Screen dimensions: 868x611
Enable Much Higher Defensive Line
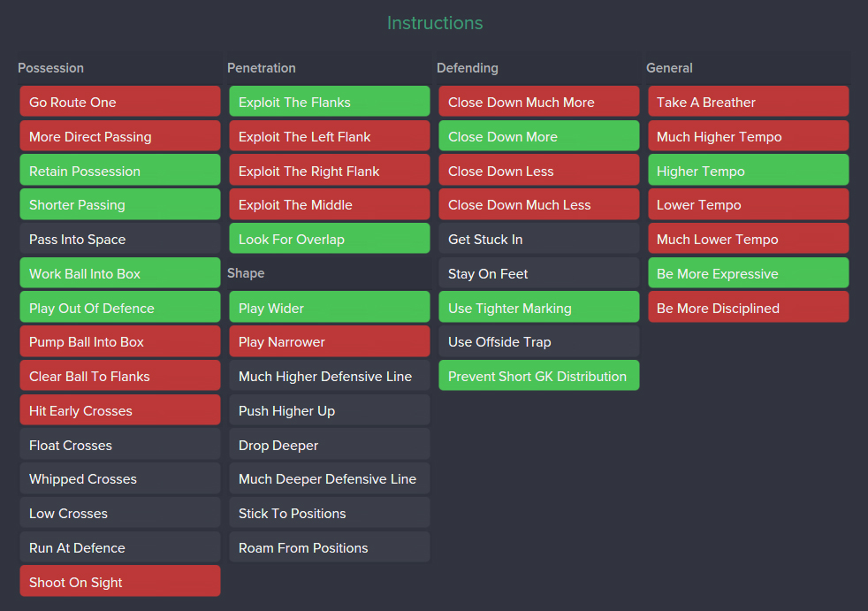[x=329, y=377]
